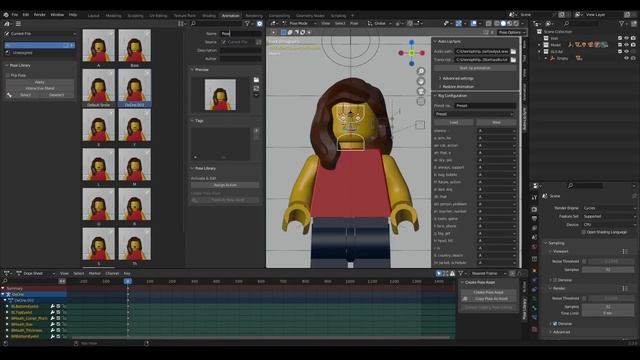Click the current frame marker in timeline
Viewport: 640px width, 360px height.
[x=128, y=281]
